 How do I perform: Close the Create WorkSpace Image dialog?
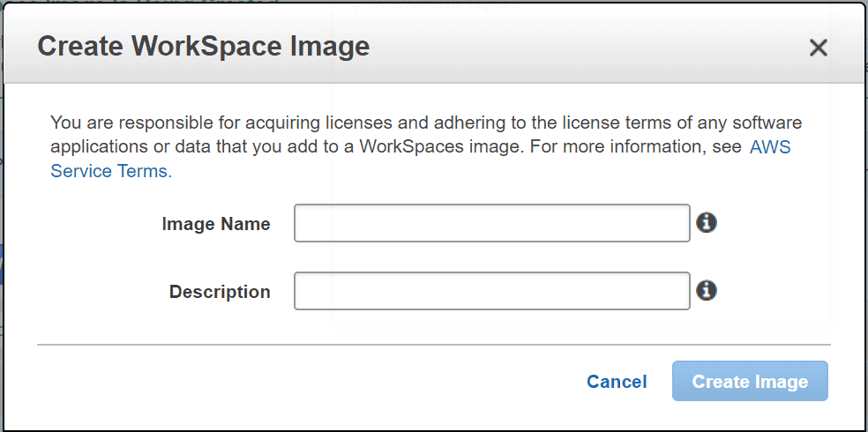tap(818, 48)
